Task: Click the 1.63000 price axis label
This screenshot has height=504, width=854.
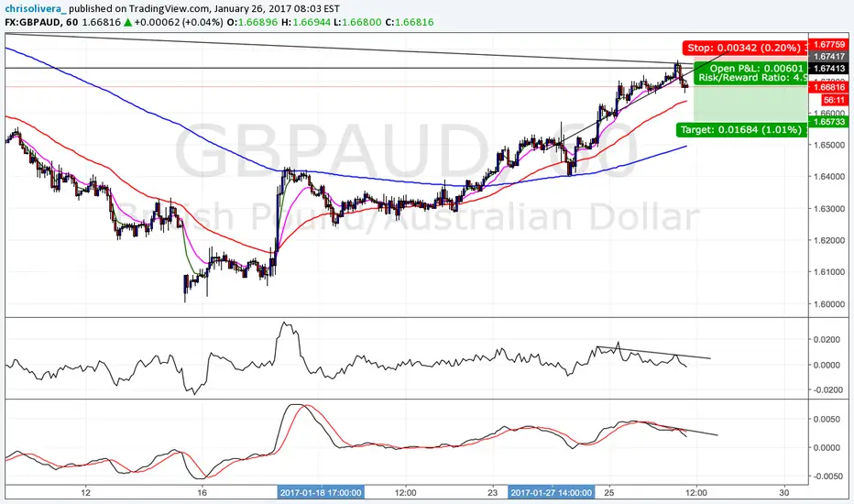Action: 830,209
